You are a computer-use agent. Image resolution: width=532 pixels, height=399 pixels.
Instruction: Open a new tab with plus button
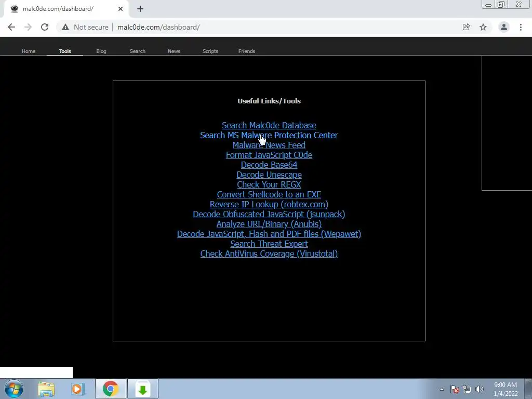click(140, 9)
